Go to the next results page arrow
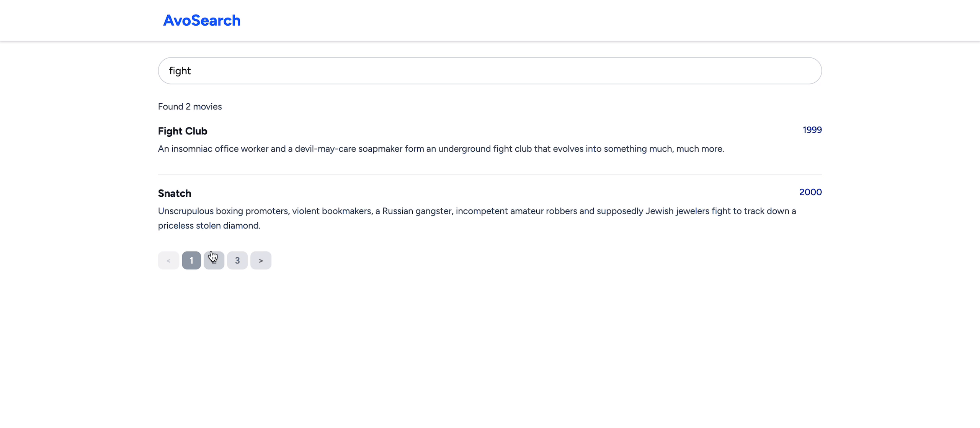This screenshot has height=428, width=980. 261,261
